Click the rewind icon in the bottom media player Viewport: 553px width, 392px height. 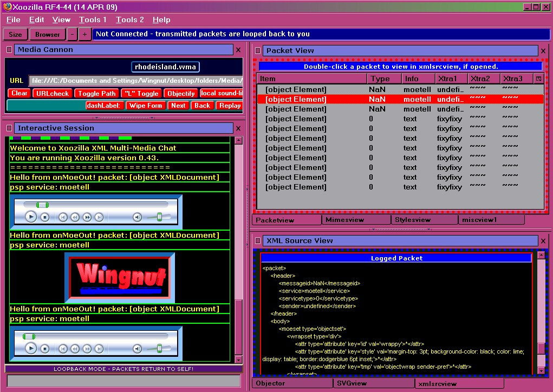tap(75, 349)
